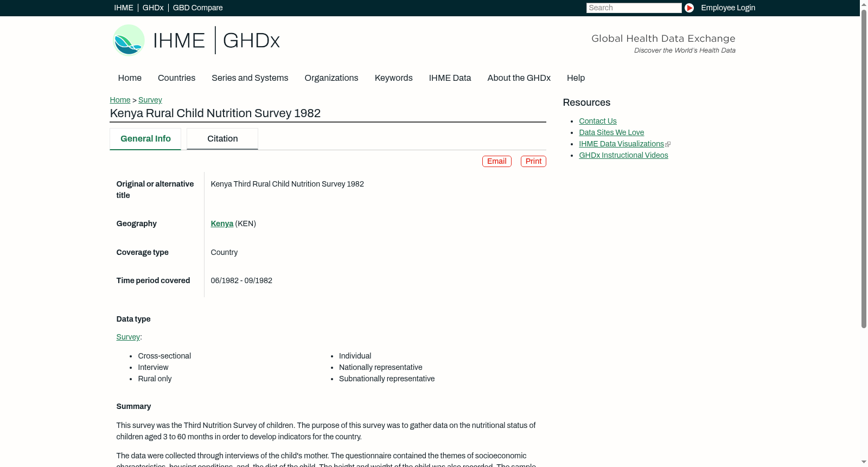Image resolution: width=868 pixels, height=467 pixels.
Task: Click the Email button
Action: pyautogui.click(x=497, y=161)
